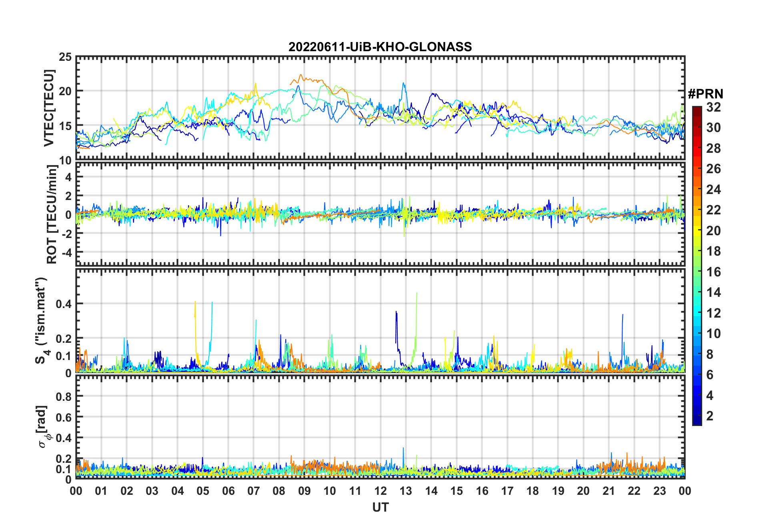Click the dark blue bottom of PRN colorbar
The width and height of the screenshot is (761, 532).
coord(697,421)
